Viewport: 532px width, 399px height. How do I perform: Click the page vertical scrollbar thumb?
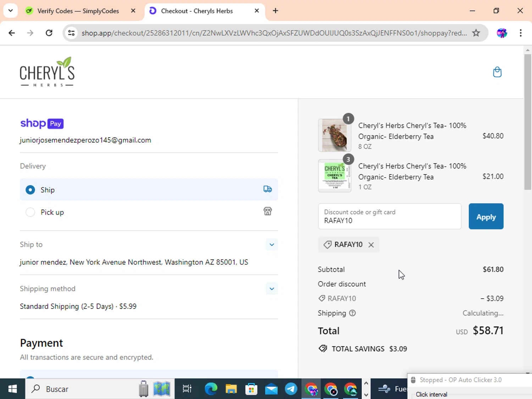pos(527,122)
